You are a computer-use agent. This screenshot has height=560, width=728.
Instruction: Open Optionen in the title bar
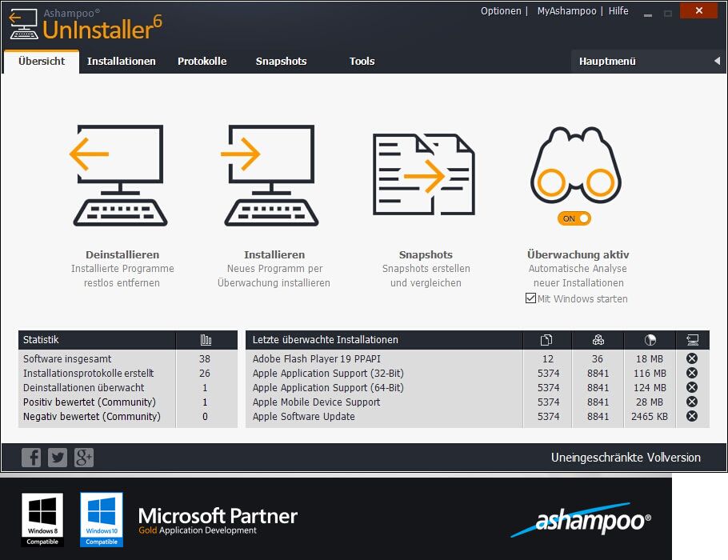click(501, 10)
